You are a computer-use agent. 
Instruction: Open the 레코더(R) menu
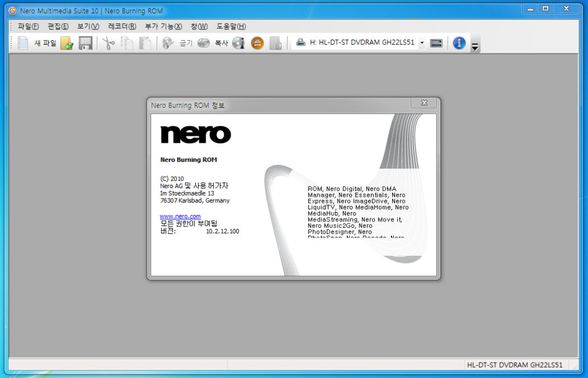point(122,26)
